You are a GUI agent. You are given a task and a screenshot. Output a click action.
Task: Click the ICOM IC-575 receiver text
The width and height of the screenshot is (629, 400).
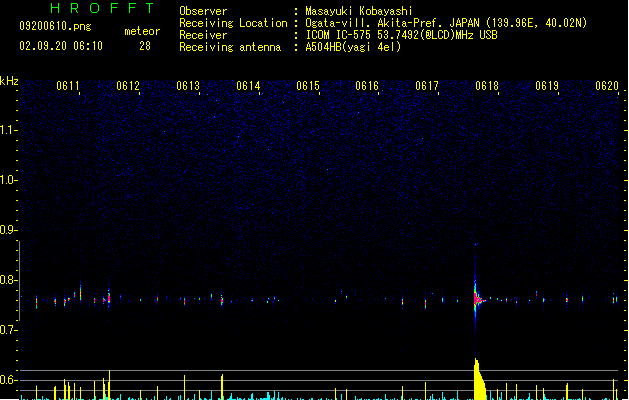tap(402, 35)
